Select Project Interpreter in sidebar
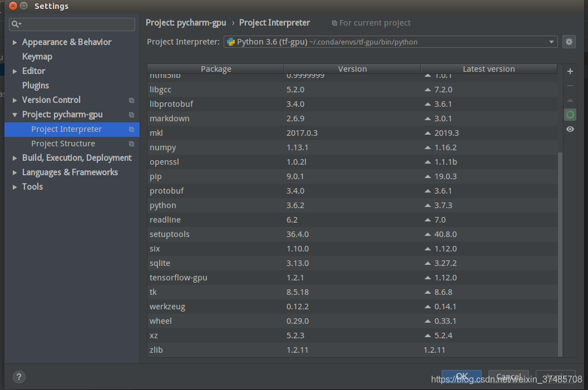Image resolution: width=588 pixels, height=390 pixels. point(72,130)
